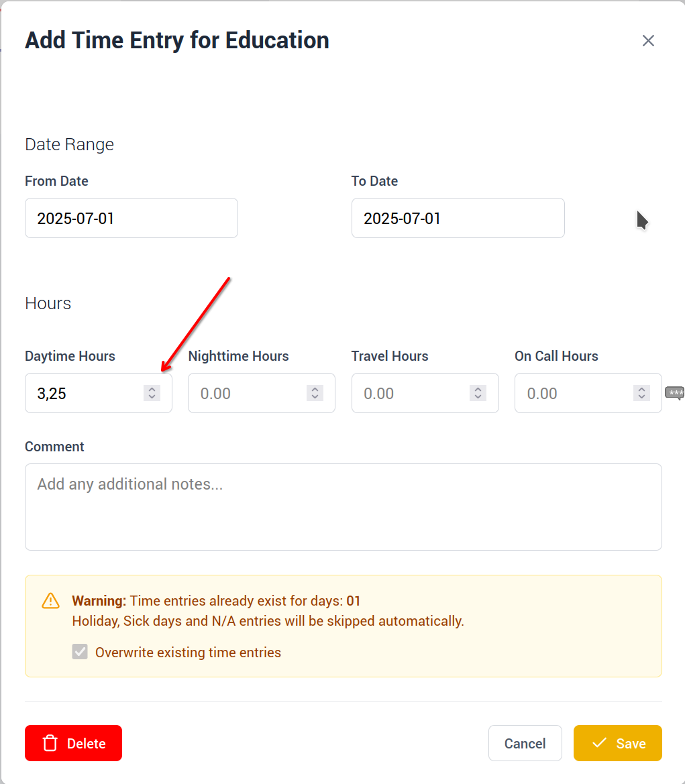Click the red Delete button label
Viewport: 685px width, 784px height.
87,743
